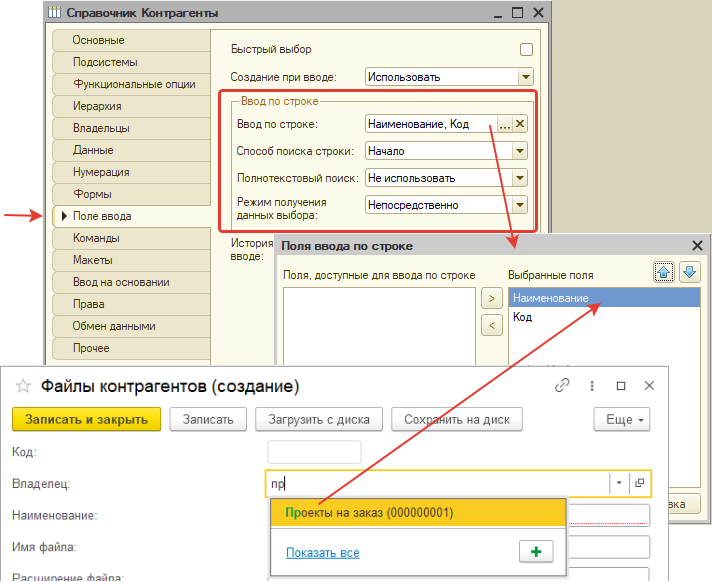Click Загрузить с диска button
This screenshot has width=712, height=582.
[319, 419]
